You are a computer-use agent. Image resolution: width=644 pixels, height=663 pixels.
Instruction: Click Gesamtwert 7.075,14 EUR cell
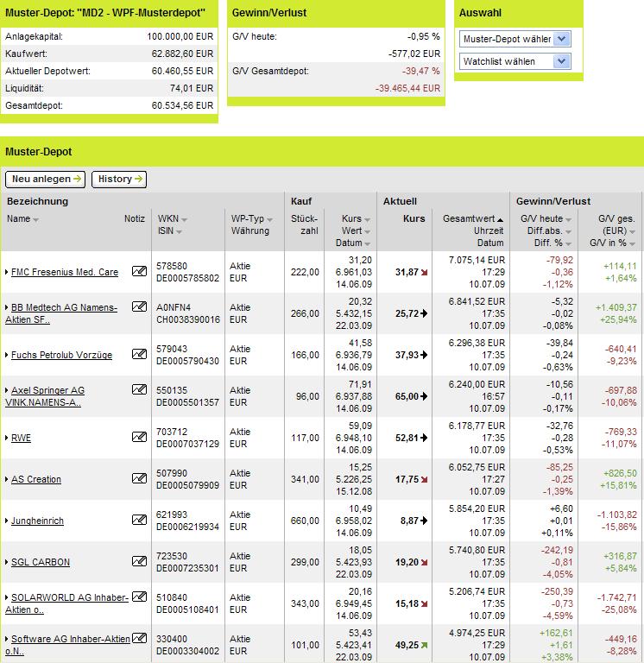(477, 260)
